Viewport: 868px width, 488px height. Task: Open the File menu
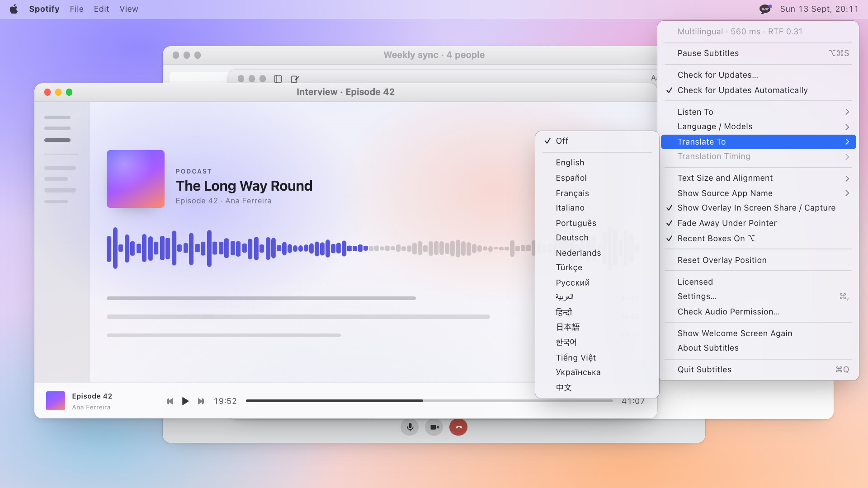(77, 9)
